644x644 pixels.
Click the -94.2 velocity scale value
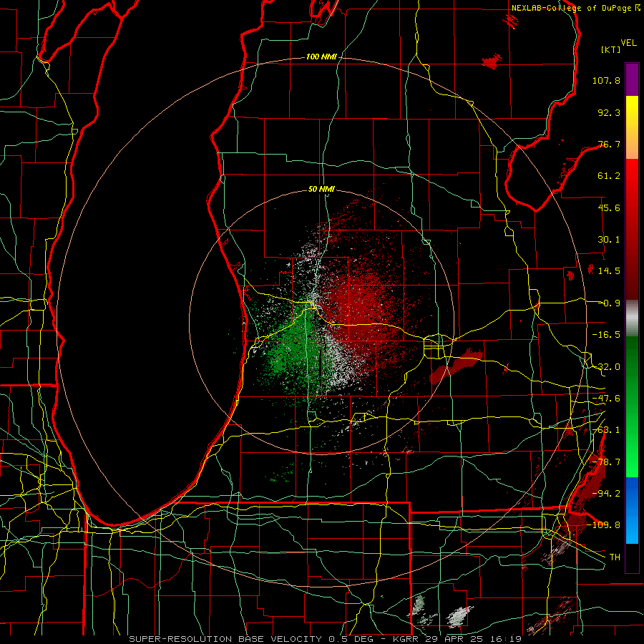pyautogui.click(x=606, y=494)
